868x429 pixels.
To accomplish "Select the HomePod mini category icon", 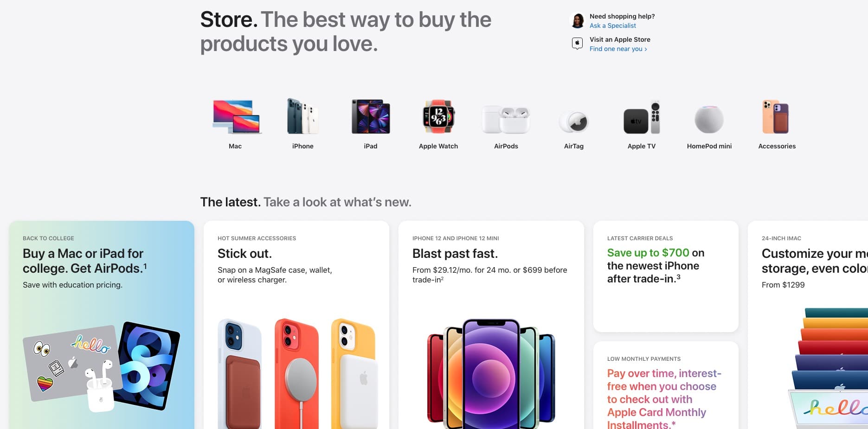I will [x=709, y=119].
